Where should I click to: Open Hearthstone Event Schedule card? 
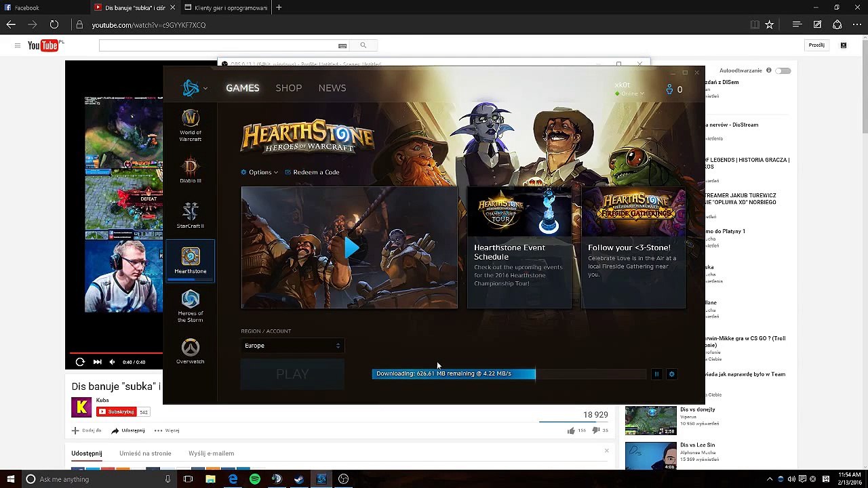(519, 247)
